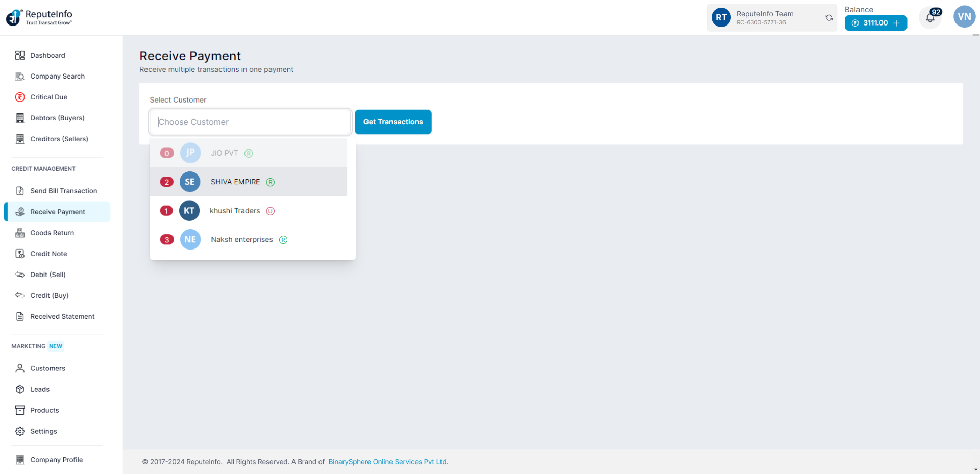The image size is (980, 474).
Task: Open BinarySphere Online Services Pvt Ltd. link
Action: 388,462
